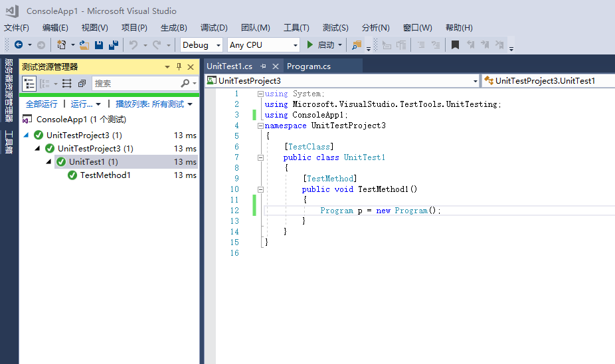The width and height of the screenshot is (615, 364).
Task: Open the UnitTestProject3.UnitTest1 type dropdown
Action: [x=549, y=81]
